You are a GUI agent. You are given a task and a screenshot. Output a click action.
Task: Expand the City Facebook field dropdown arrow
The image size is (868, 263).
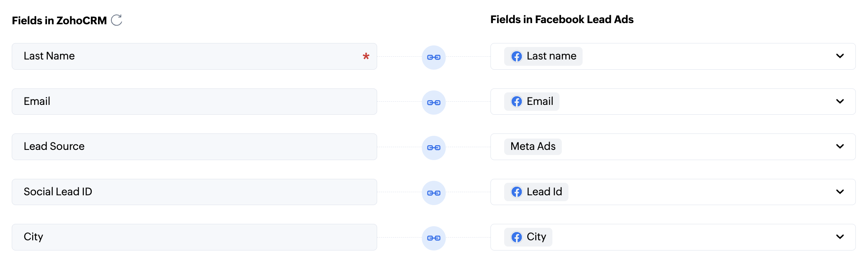click(x=840, y=237)
